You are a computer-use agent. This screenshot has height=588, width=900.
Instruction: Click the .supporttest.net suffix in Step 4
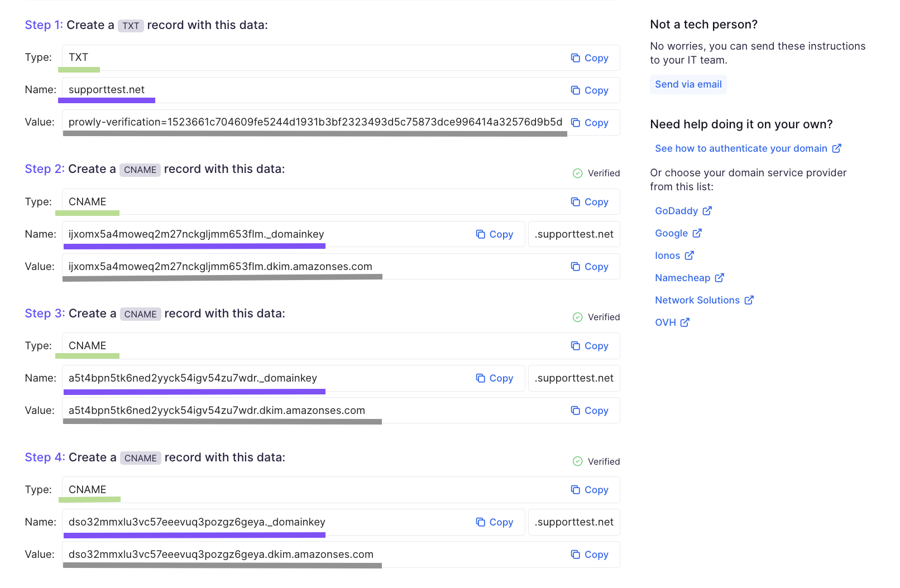574,522
